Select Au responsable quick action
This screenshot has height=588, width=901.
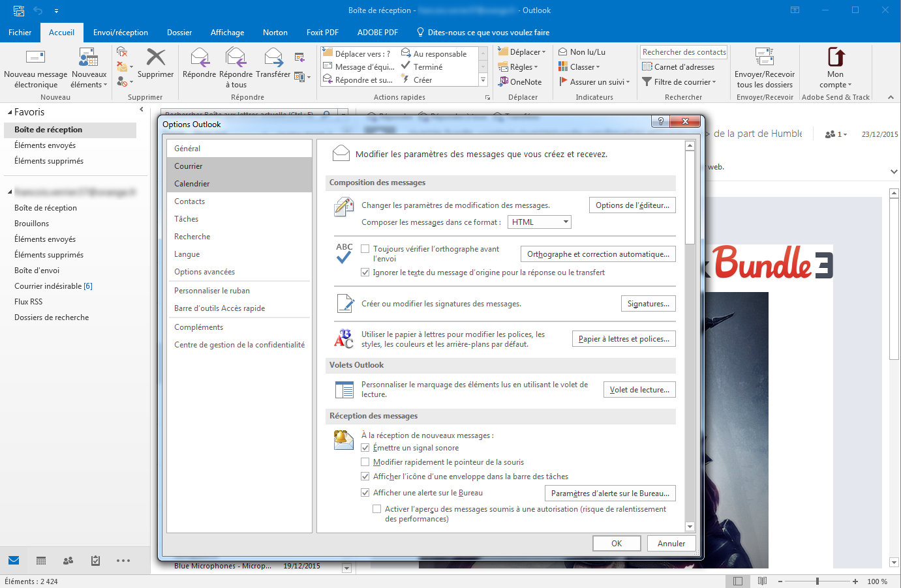(x=434, y=54)
